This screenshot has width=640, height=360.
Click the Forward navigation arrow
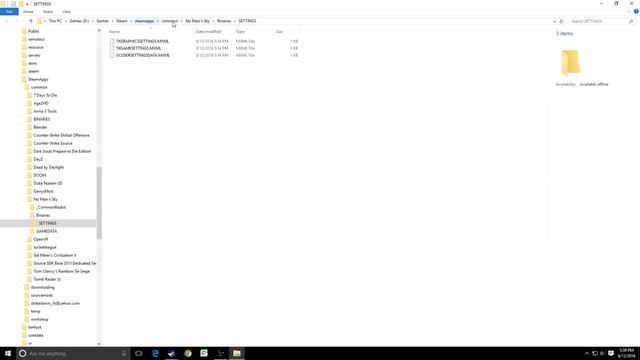coord(16,21)
